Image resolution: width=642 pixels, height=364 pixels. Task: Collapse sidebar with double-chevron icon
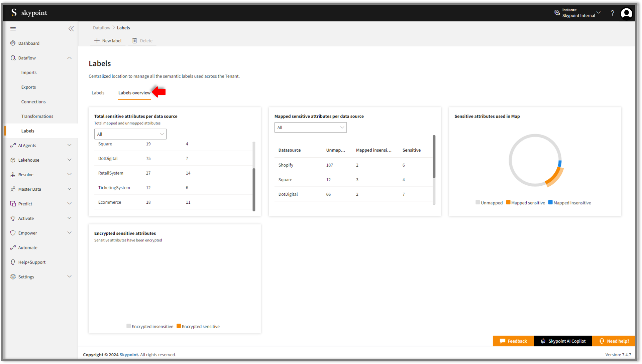click(71, 29)
